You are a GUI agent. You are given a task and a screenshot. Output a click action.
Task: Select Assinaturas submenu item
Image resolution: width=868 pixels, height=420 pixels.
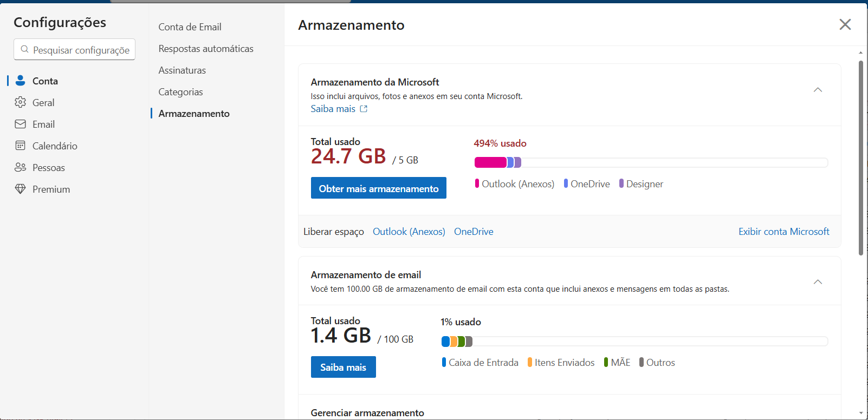pyautogui.click(x=182, y=70)
